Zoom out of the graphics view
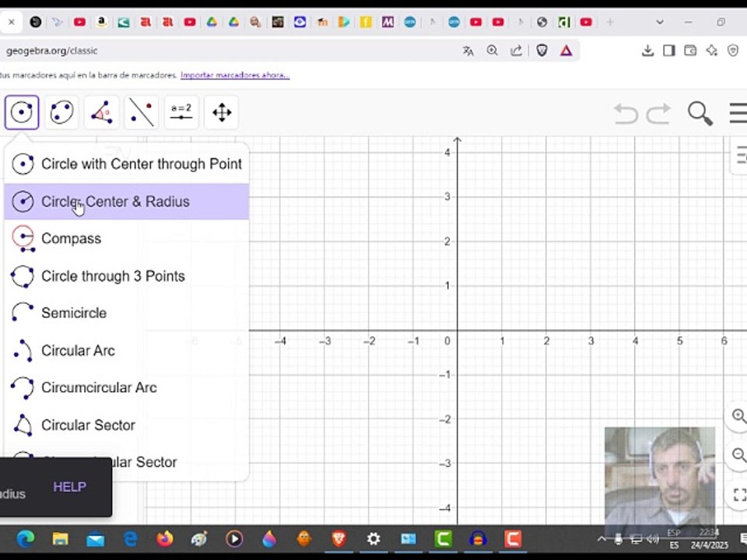Viewport: 747px width, 560px height. pos(738,455)
